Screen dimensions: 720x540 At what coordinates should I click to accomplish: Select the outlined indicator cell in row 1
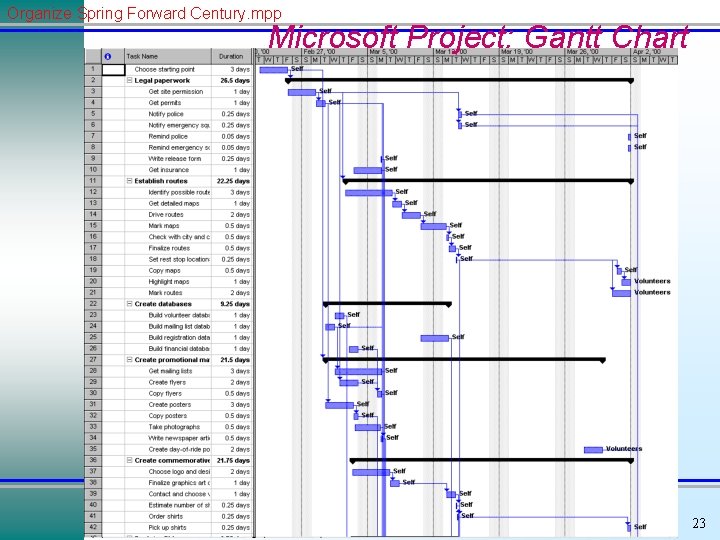click(113, 70)
